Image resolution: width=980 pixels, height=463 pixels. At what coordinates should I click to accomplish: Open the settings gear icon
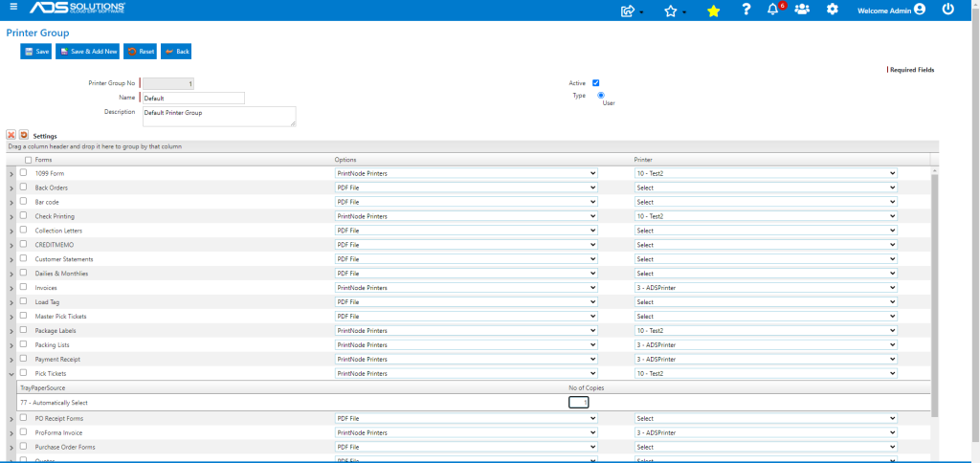(832, 10)
